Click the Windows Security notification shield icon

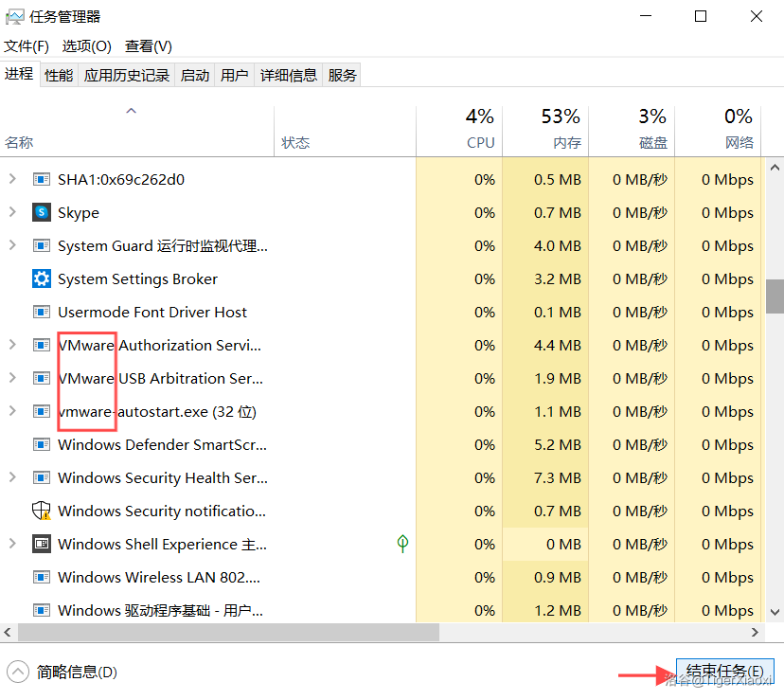point(42,511)
